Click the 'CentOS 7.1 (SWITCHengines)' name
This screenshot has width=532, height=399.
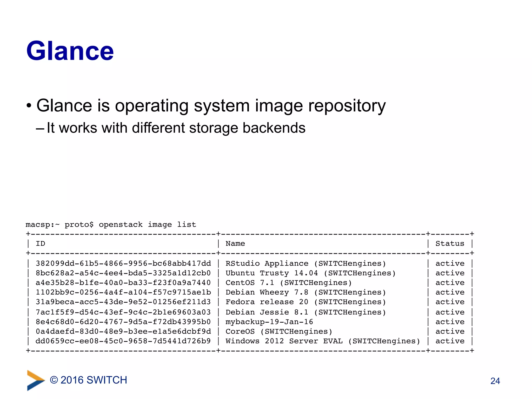point(289,283)
